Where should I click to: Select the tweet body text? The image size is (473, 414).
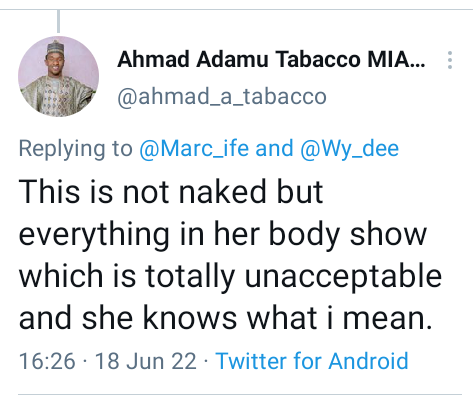click(230, 255)
